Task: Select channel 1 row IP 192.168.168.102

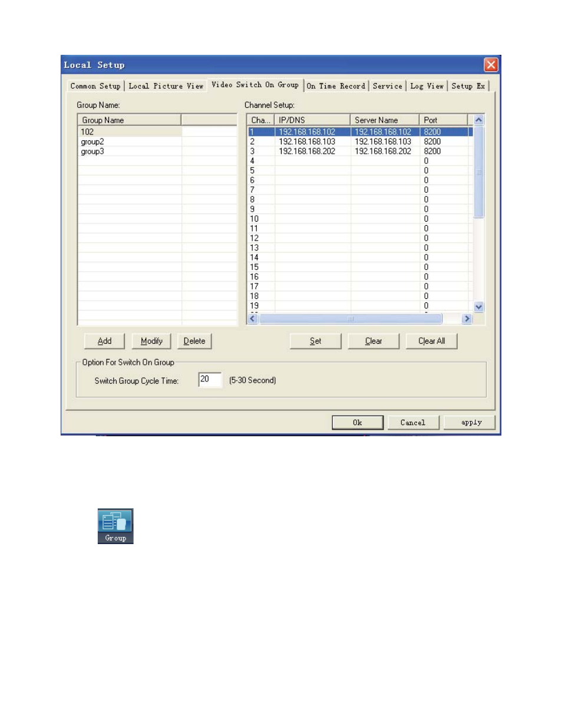Action: pyautogui.click(x=307, y=132)
